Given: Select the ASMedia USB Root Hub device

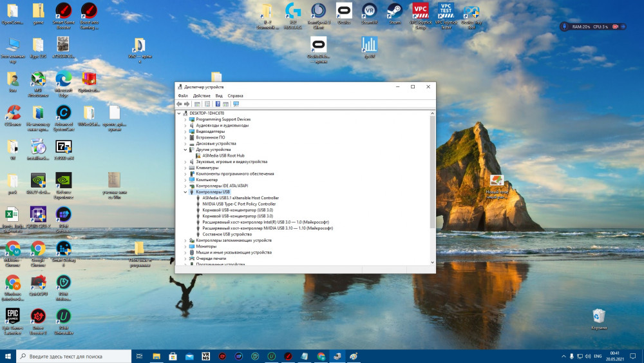Looking at the screenshot, I should 223,155.
